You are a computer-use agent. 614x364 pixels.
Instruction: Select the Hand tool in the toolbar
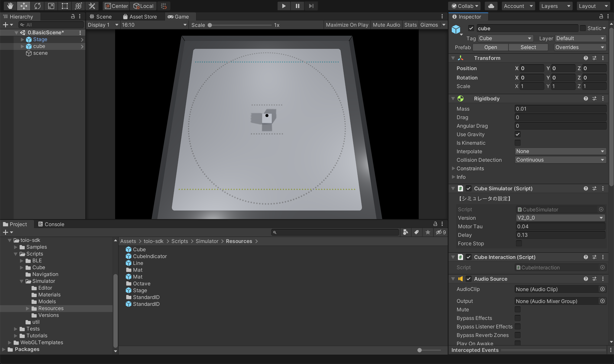tap(10, 6)
